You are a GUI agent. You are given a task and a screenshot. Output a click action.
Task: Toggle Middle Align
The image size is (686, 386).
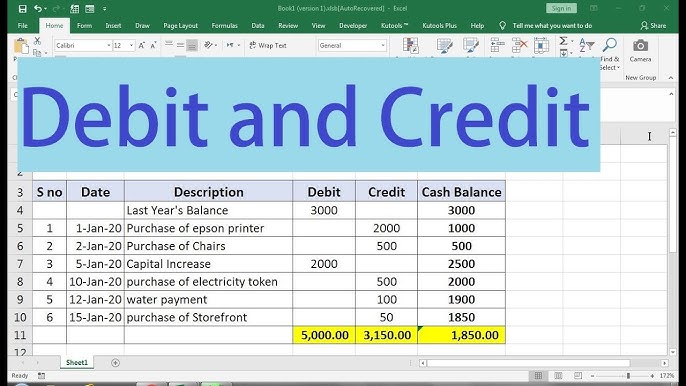tap(180, 45)
